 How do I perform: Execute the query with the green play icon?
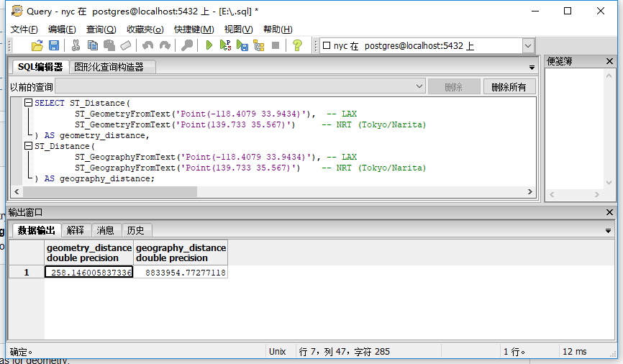coord(209,46)
